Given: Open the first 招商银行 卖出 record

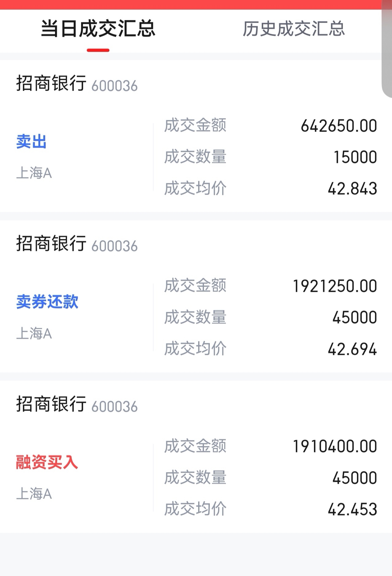Looking at the screenshot, I should pos(196,136).
